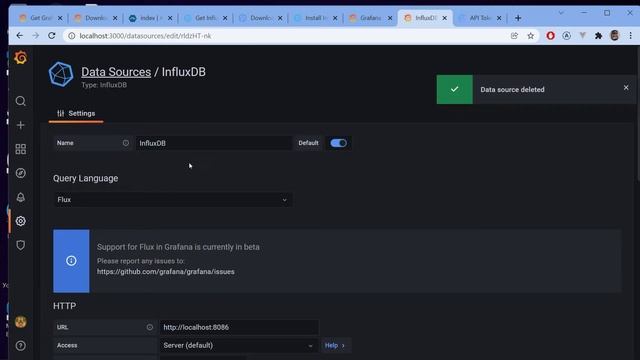640x360 pixels.
Task: Open the Search dashboards icon in sidebar
Action: [x=20, y=101]
